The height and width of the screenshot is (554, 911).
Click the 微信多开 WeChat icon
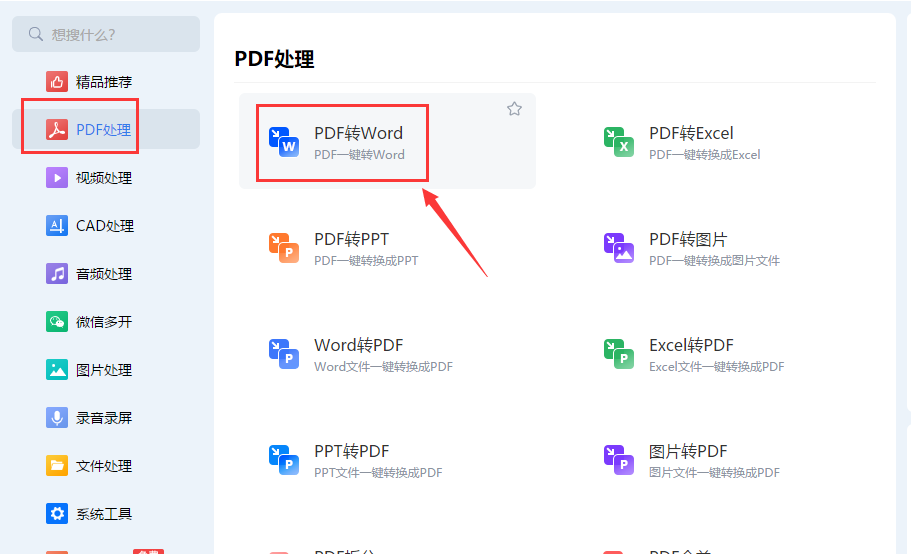[x=57, y=322]
